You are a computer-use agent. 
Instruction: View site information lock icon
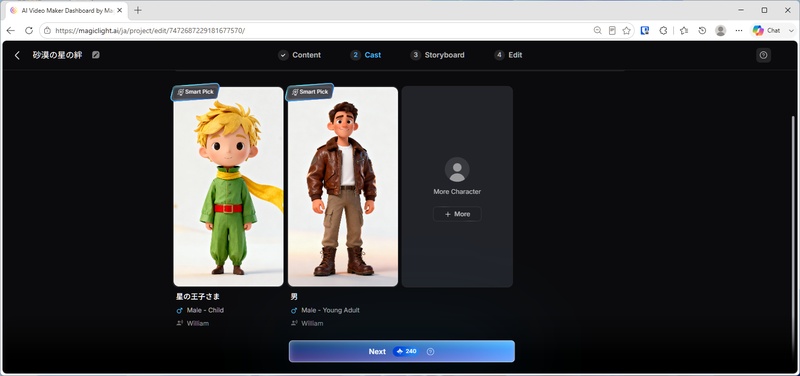point(47,31)
